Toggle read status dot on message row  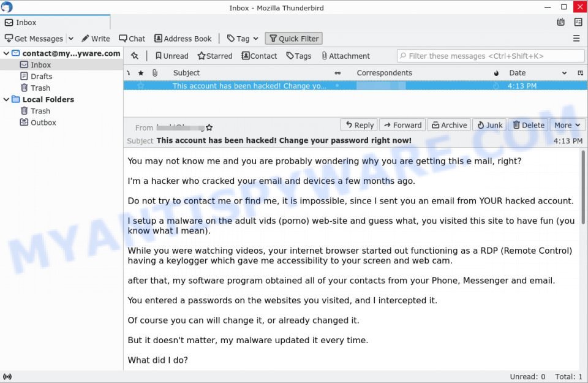(337, 86)
